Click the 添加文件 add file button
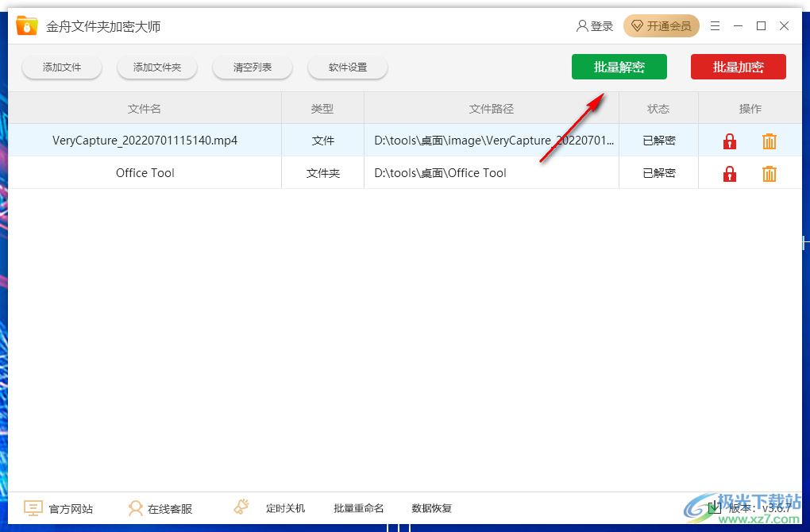 click(x=61, y=67)
